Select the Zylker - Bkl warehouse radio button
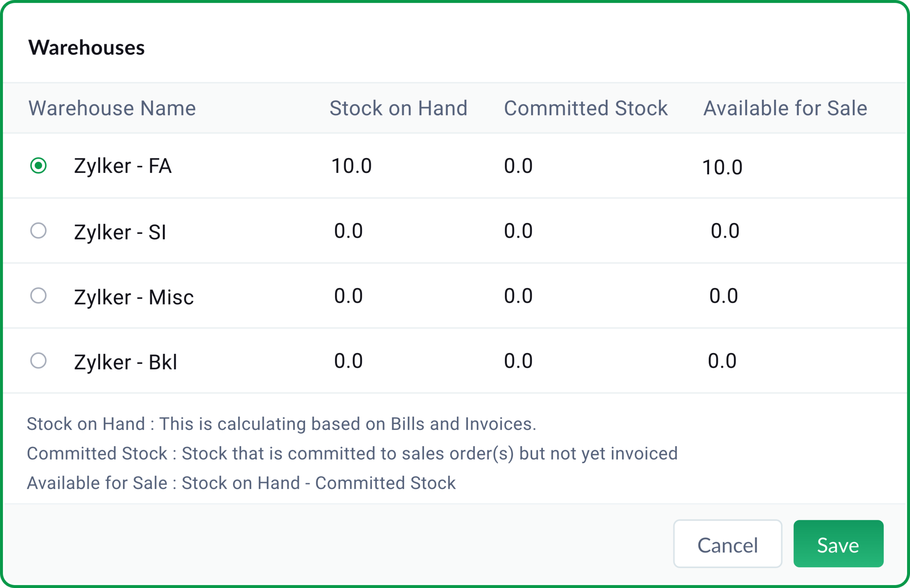The height and width of the screenshot is (588, 910). pyautogui.click(x=38, y=360)
